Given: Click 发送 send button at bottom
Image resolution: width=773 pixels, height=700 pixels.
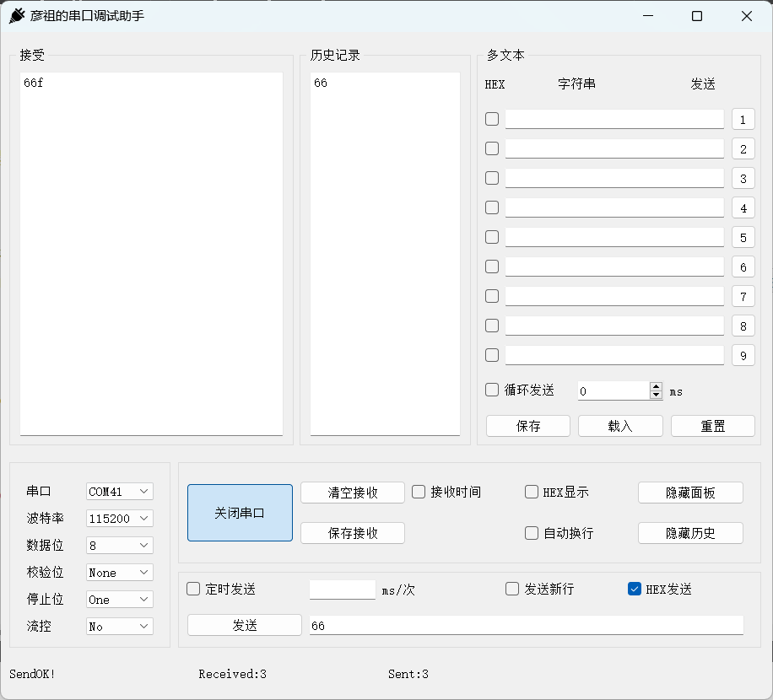Looking at the screenshot, I should 245,625.
